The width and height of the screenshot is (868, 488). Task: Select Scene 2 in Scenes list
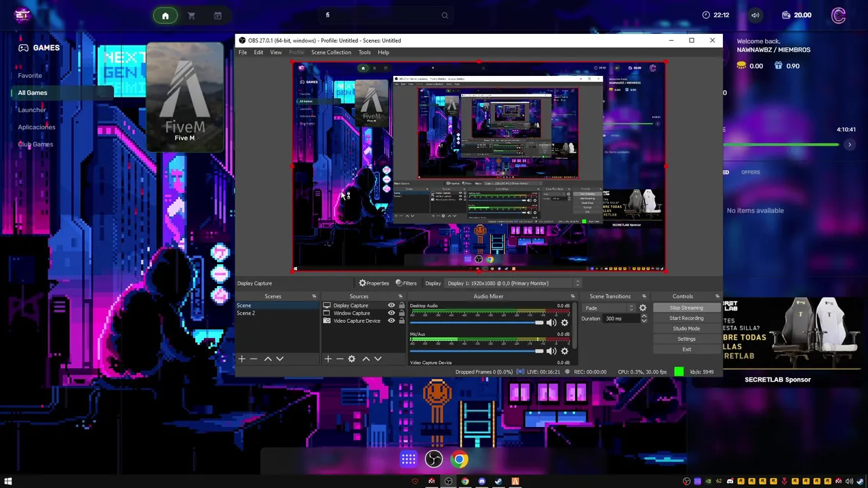point(246,313)
